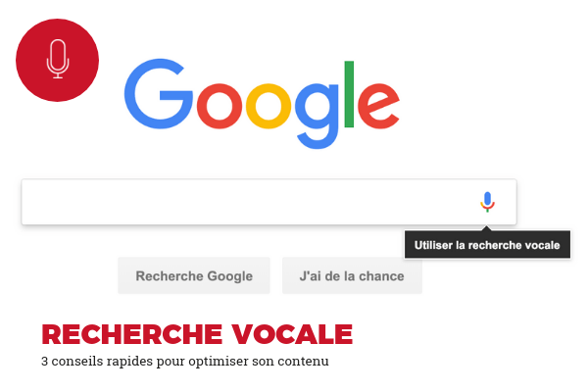588x392 pixels.
Task: Click the red circular microphone icon
Action: 58,60
